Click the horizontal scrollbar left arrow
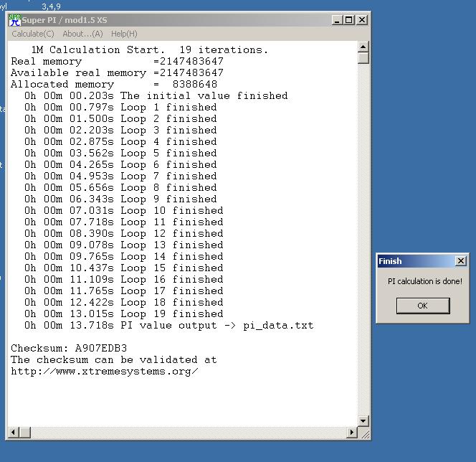 tap(14, 433)
